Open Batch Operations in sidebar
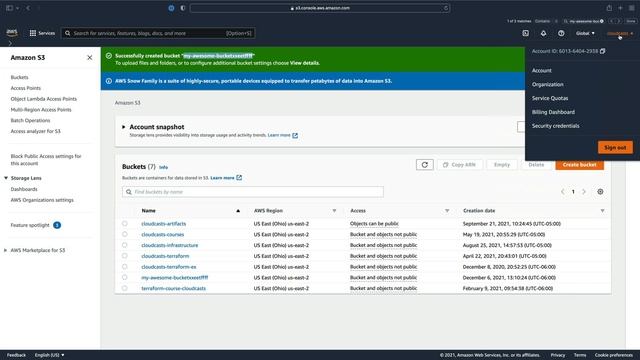 (30, 120)
